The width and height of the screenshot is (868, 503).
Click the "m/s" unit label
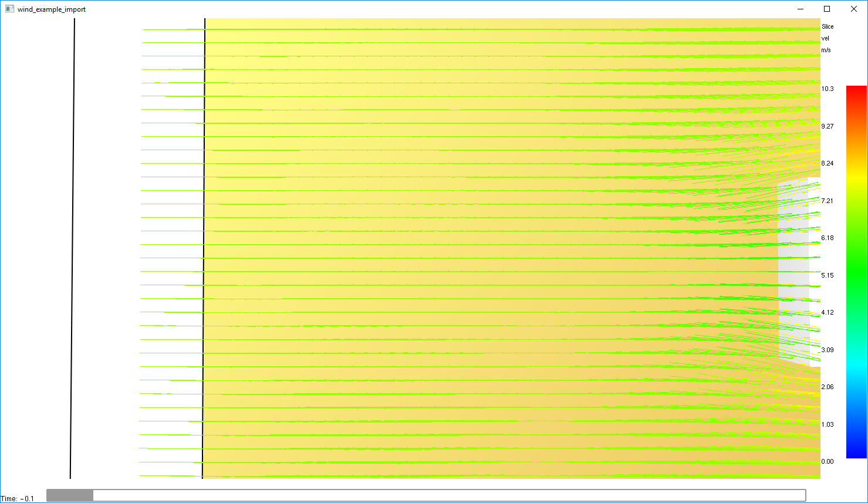827,50
